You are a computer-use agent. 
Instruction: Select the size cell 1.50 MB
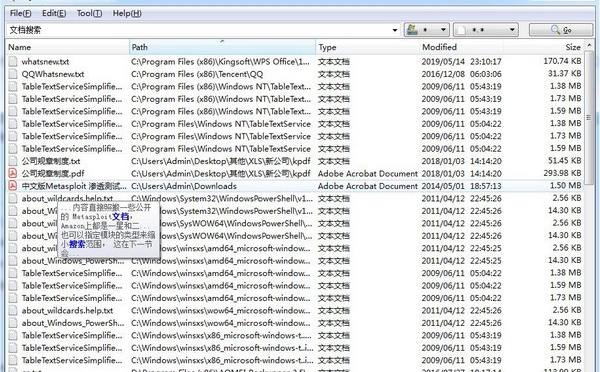[565, 185]
